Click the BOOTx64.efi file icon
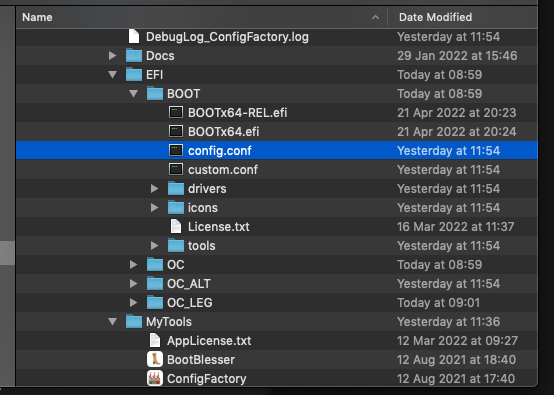Image resolution: width=554 pixels, height=395 pixels. 176,131
